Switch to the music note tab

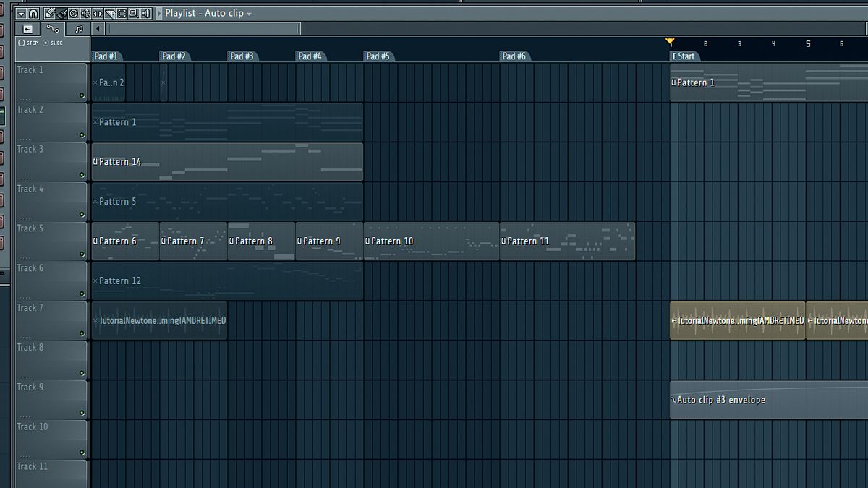[78, 29]
